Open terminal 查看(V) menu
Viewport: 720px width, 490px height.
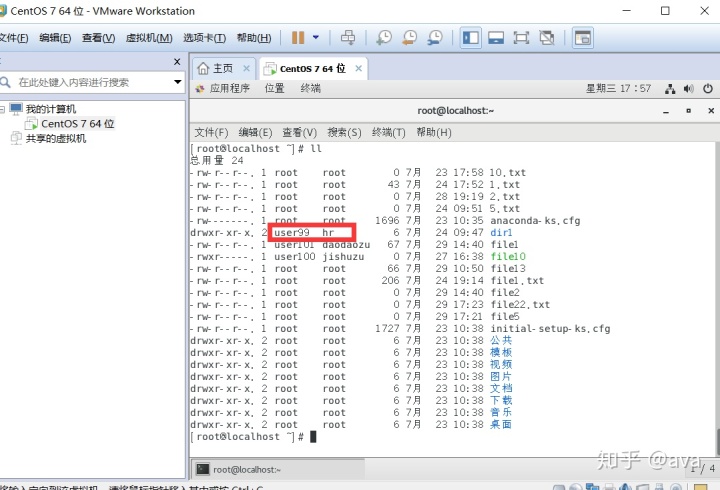[299, 133]
